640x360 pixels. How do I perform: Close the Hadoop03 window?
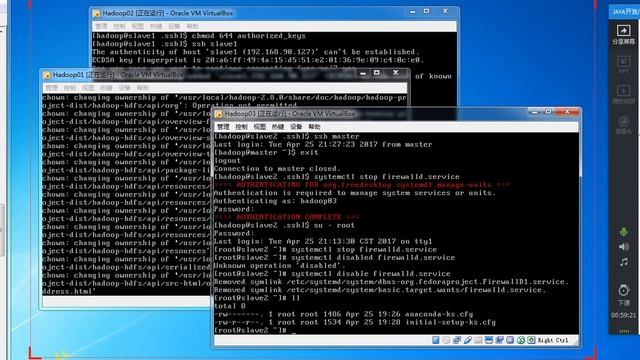pos(567,111)
